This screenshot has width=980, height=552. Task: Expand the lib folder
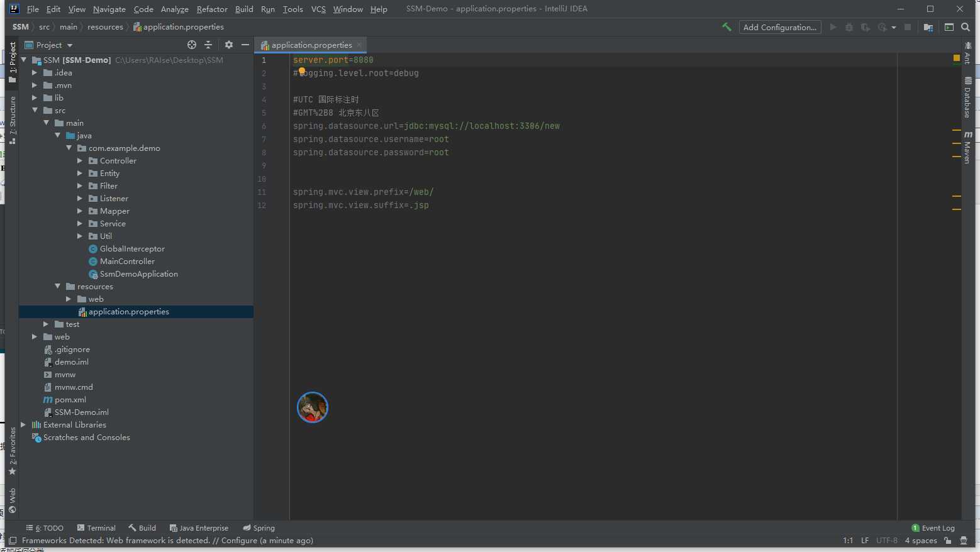point(35,98)
